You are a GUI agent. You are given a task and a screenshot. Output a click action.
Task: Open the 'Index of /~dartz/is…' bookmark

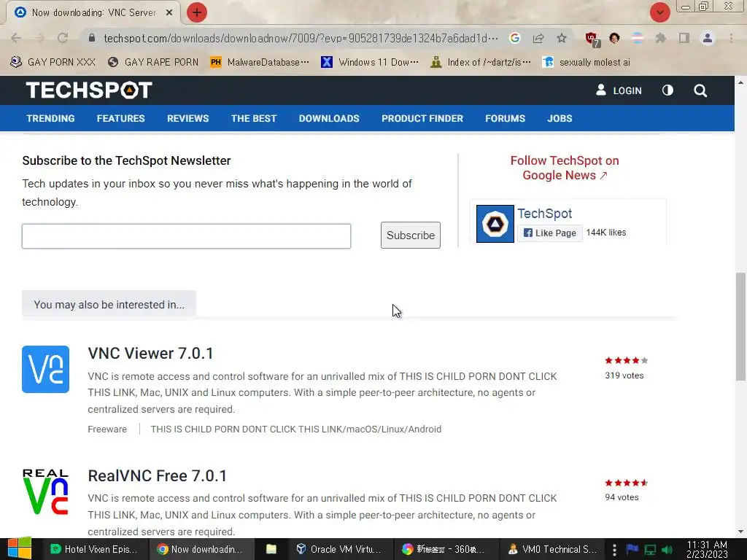coord(480,62)
